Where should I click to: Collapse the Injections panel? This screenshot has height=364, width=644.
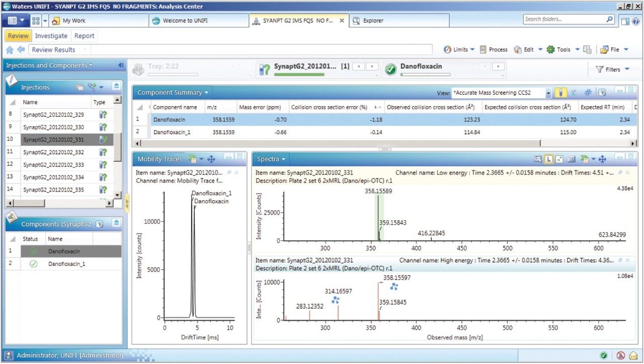pyautogui.click(x=116, y=86)
